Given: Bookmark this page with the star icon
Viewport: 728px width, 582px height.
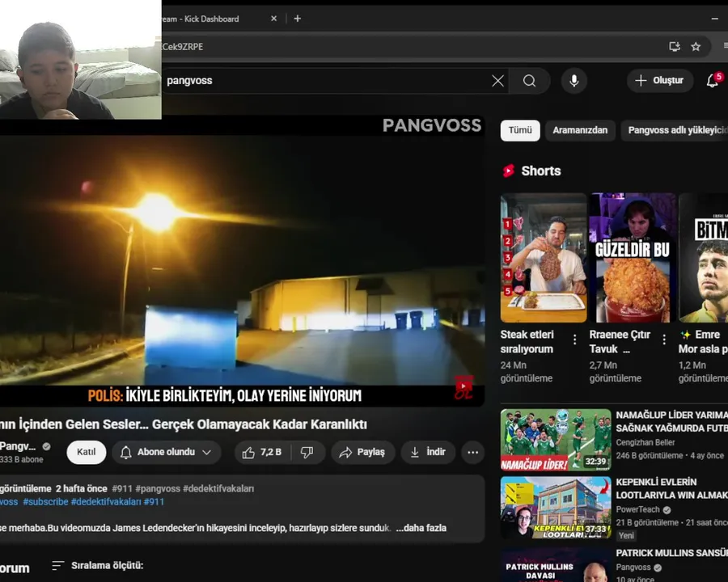Looking at the screenshot, I should [696, 46].
